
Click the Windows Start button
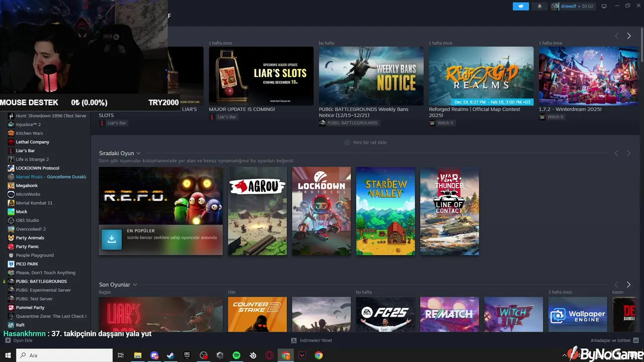(x=8, y=355)
